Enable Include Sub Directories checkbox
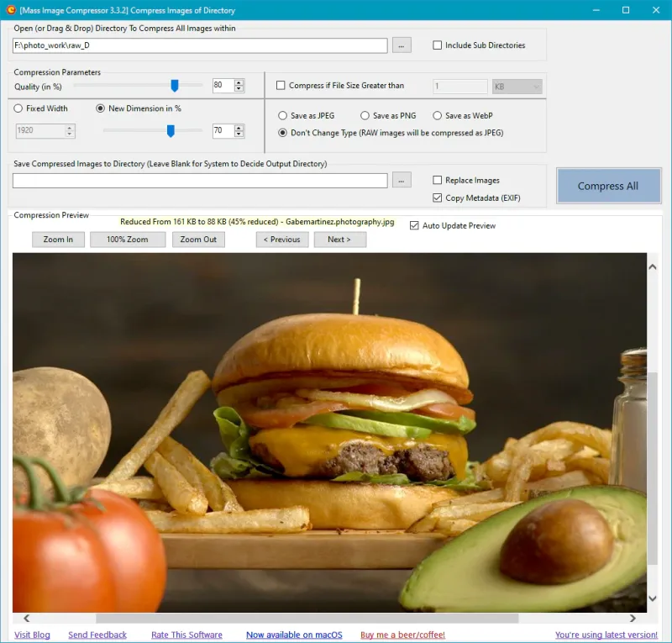The height and width of the screenshot is (643, 672). [438, 45]
